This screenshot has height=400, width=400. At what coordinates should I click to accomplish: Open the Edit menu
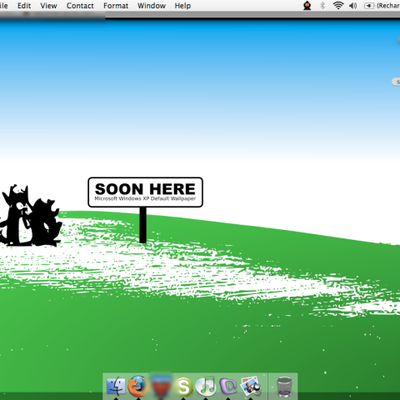click(x=24, y=6)
